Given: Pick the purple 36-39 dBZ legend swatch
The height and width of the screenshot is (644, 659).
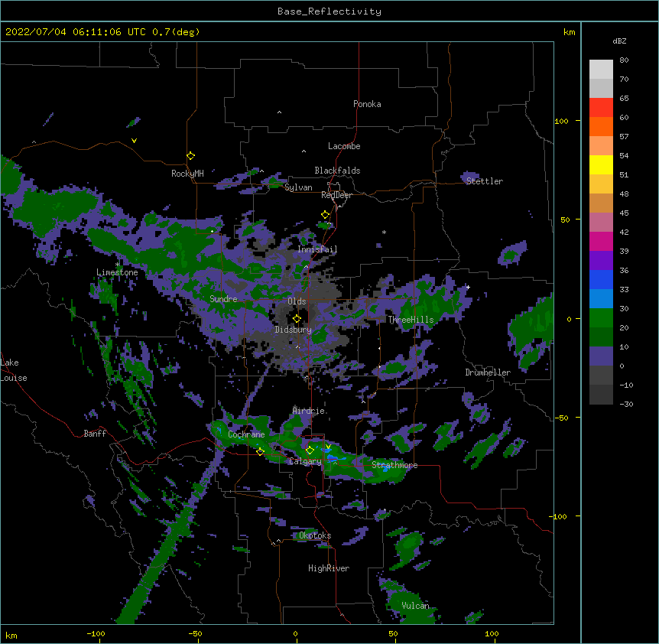Looking at the screenshot, I should (x=601, y=261).
